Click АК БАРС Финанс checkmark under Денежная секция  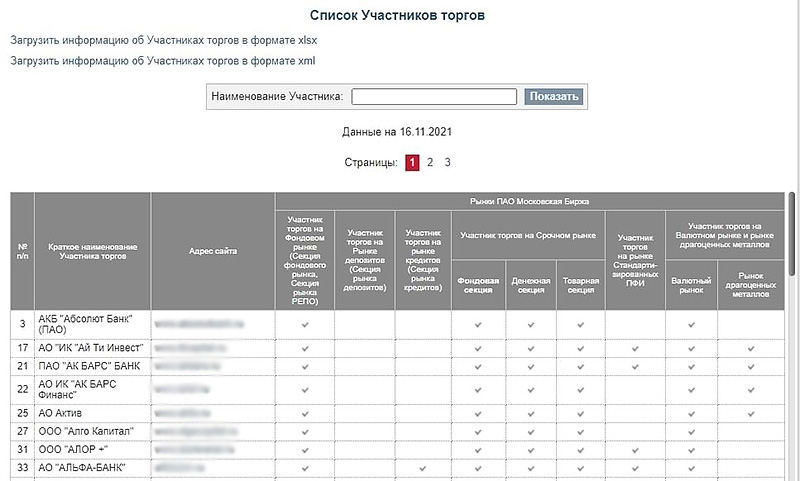(531, 390)
